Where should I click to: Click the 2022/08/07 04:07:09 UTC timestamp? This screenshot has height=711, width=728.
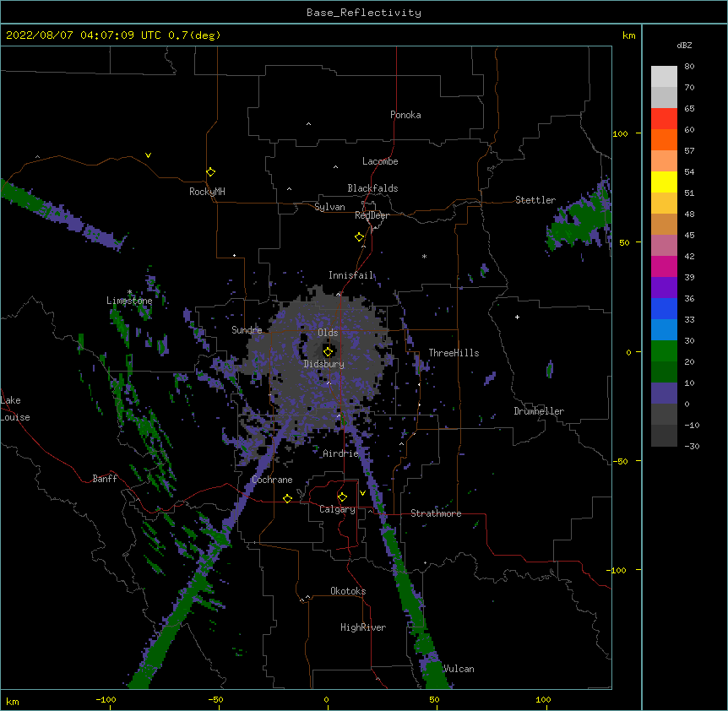click(84, 35)
